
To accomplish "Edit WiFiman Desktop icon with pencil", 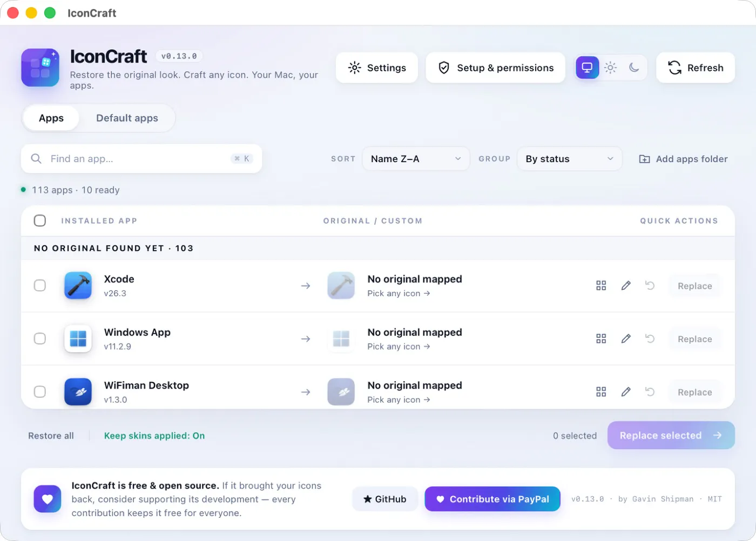I will (x=626, y=392).
